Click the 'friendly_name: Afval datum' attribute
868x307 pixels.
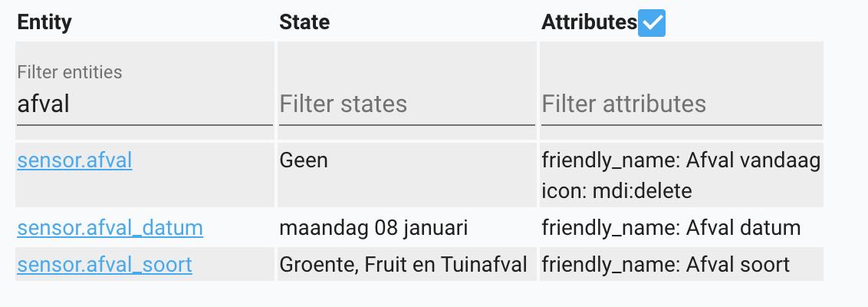[x=671, y=228]
